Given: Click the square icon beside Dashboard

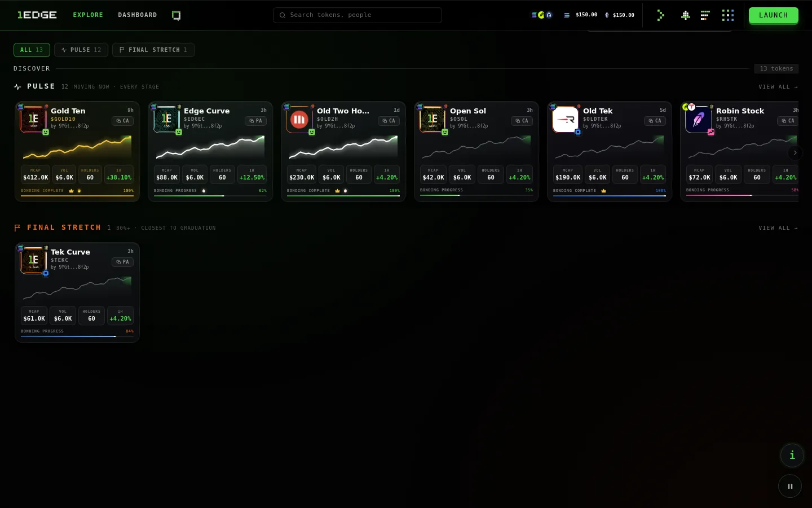Looking at the screenshot, I should (176, 15).
